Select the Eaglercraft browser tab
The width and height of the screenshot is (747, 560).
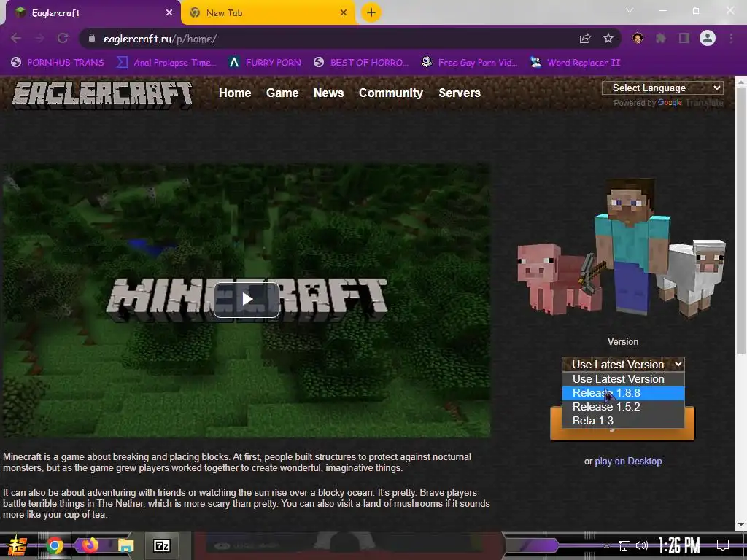93,13
